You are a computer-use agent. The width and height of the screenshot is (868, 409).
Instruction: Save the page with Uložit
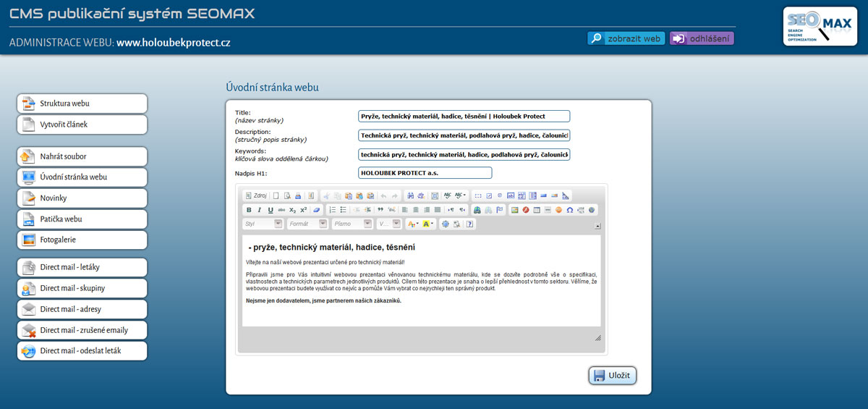click(612, 375)
